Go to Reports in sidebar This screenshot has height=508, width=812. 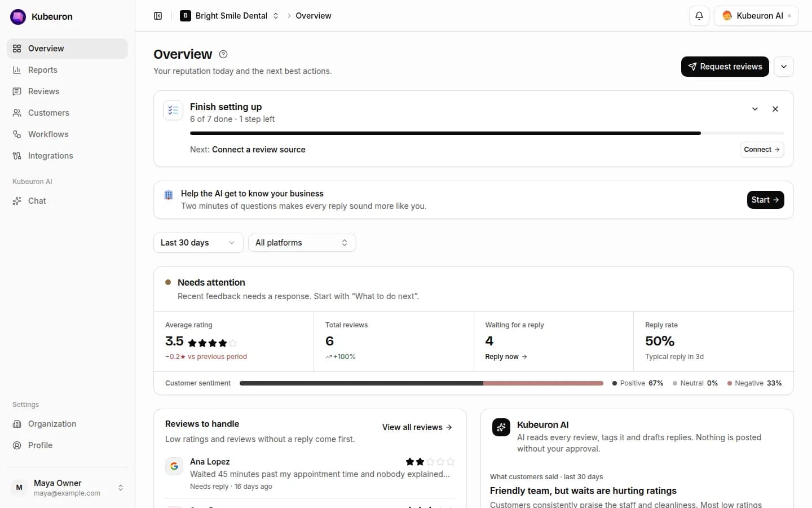point(67,70)
